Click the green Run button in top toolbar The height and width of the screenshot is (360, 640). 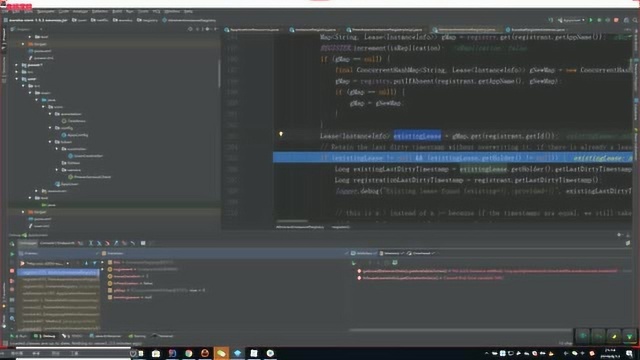[591, 20]
